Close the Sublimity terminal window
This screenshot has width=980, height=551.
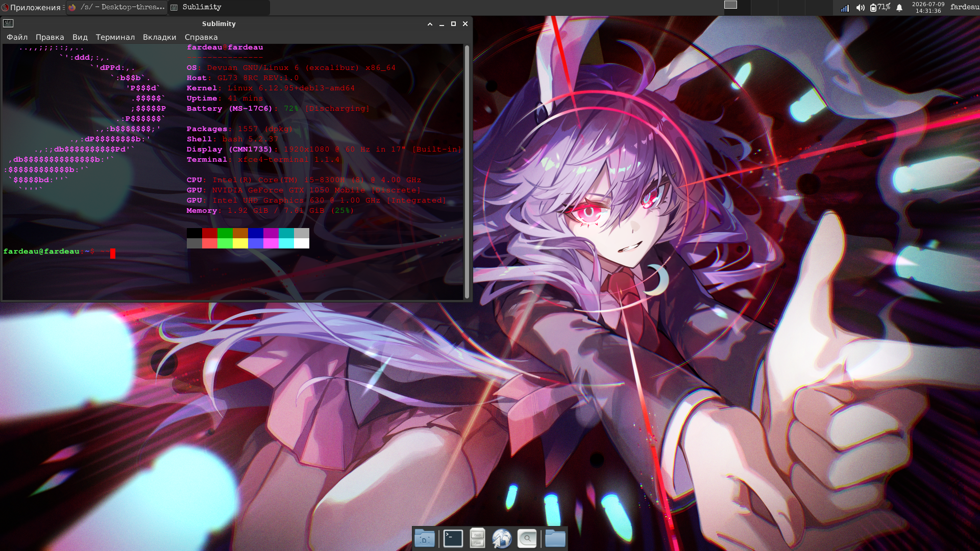465,24
